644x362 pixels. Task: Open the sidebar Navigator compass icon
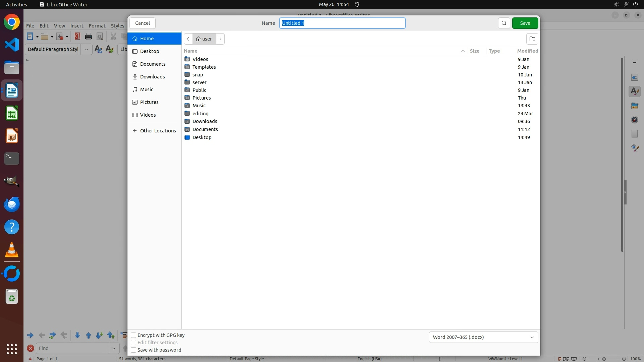click(634, 120)
